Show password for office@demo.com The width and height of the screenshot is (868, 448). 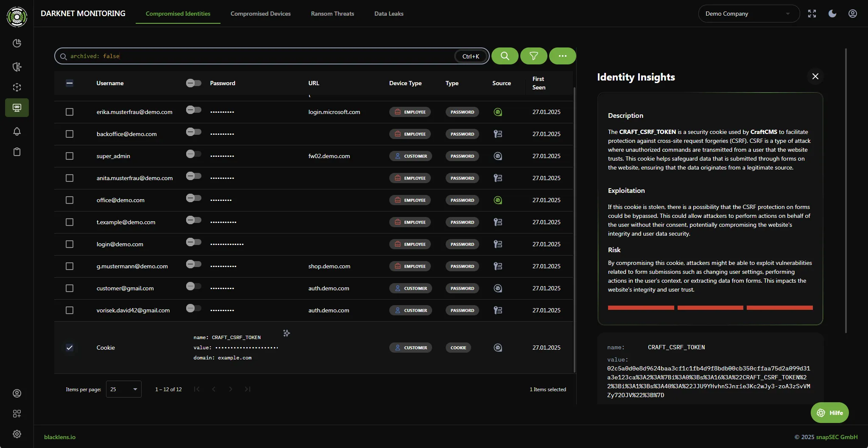(x=193, y=198)
